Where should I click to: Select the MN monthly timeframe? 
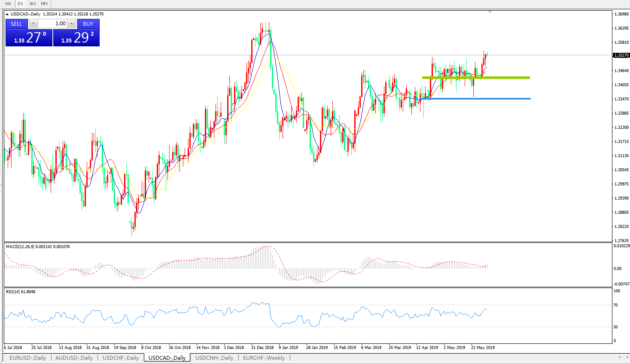[x=44, y=3]
